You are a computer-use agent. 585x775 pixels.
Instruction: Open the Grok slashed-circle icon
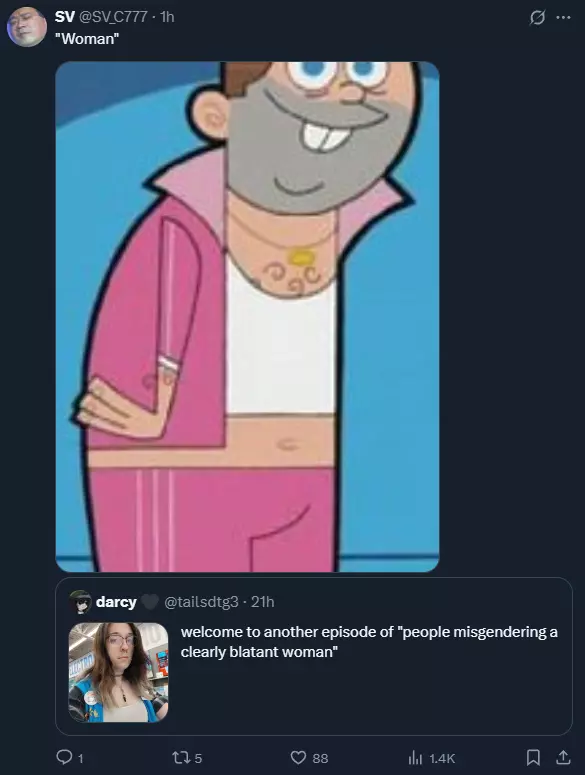point(537,18)
